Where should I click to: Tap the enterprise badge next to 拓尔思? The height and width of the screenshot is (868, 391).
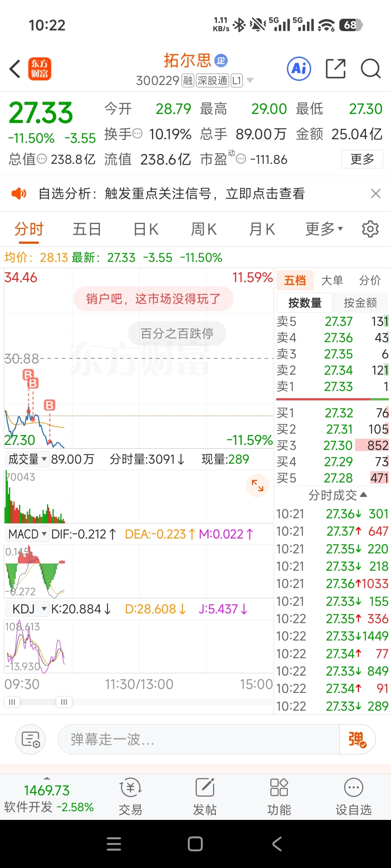coord(221,60)
